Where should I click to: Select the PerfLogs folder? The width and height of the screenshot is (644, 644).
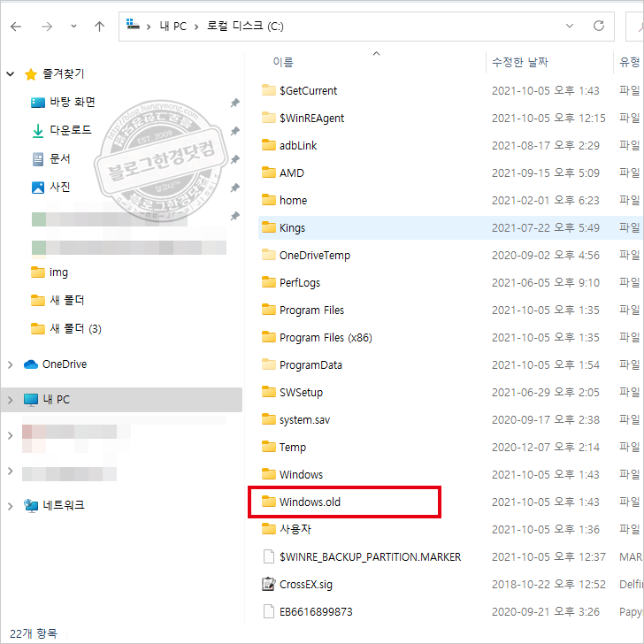[x=291, y=283]
